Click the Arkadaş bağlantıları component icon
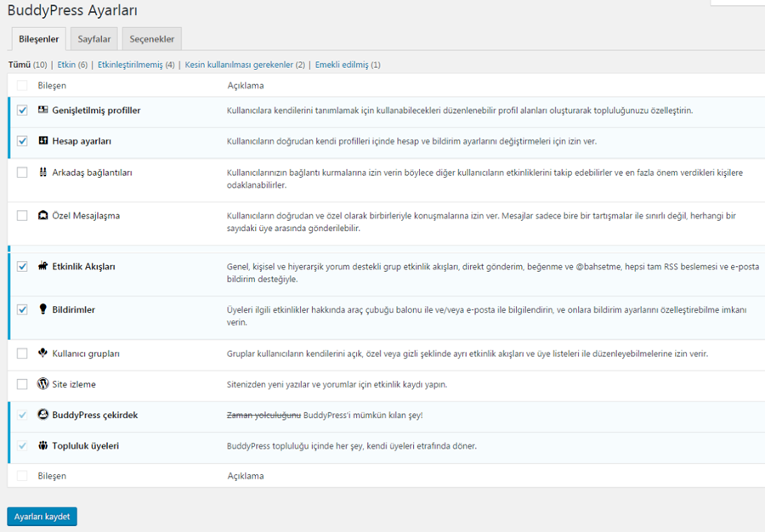This screenshot has height=532, width=765. tap(43, 172)
